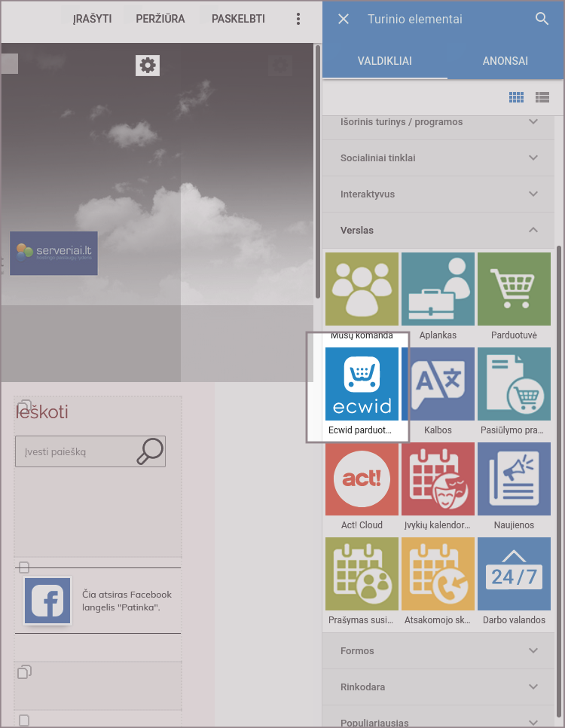Expand the Interaktyvus section

438,194
